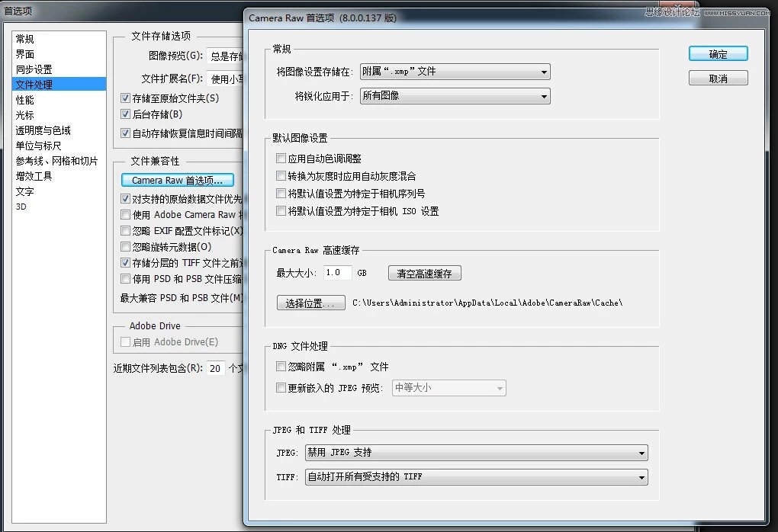This screenshot has height=532, width=778.
Task: Enable 忽略 EXIF 配置文件标记(X) checkbox
Action: [126, 230]
